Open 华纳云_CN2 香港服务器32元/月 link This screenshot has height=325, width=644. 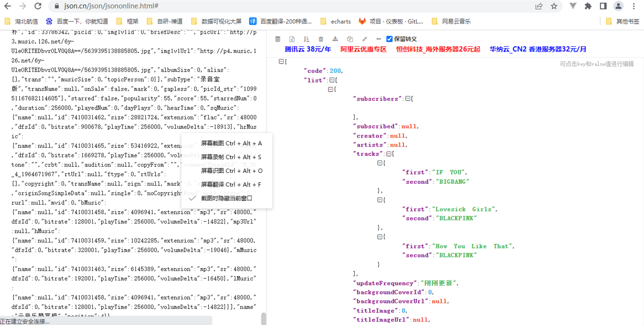coord(538,49)
